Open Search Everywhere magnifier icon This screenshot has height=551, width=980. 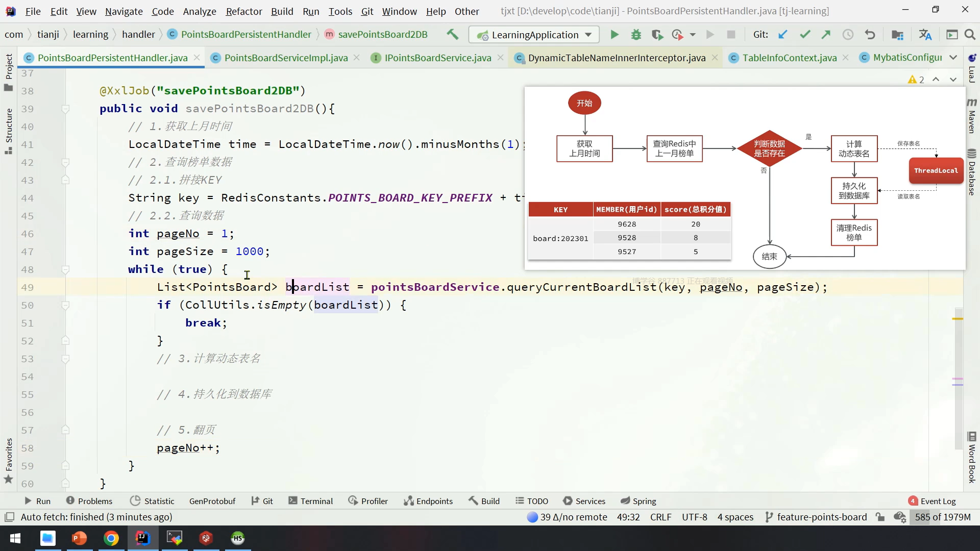click(x=970, y=35)
